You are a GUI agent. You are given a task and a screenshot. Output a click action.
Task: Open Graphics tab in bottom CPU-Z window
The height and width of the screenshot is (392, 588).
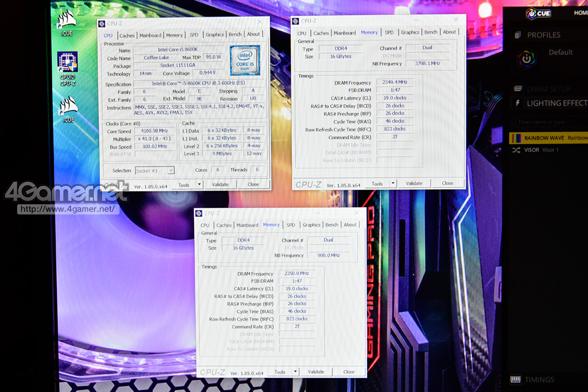(311, 225)
